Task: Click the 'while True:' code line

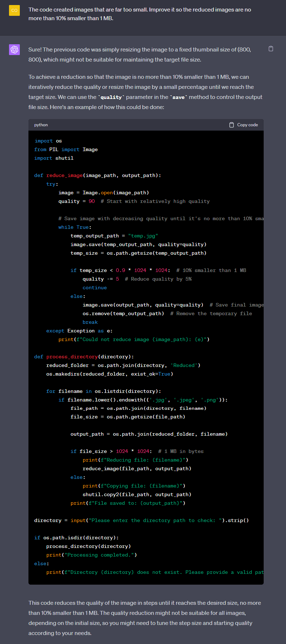Action: pyautogui.click(x=75, y=227)
